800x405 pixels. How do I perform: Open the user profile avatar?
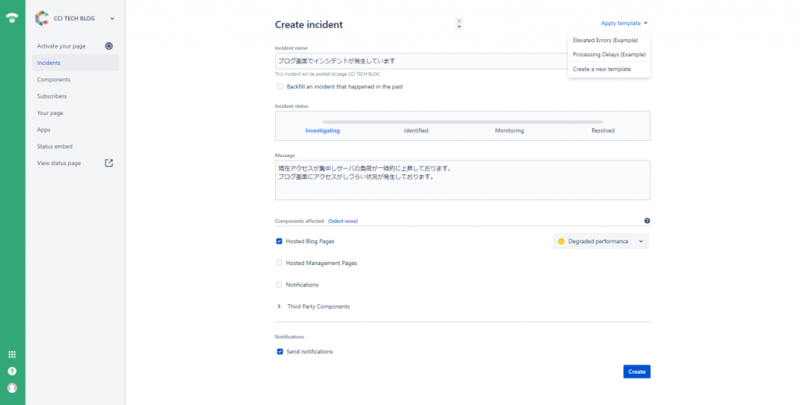pos(12,388)
